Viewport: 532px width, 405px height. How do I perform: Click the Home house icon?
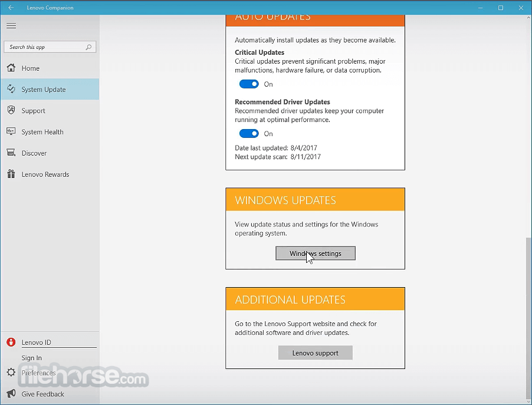11,68
